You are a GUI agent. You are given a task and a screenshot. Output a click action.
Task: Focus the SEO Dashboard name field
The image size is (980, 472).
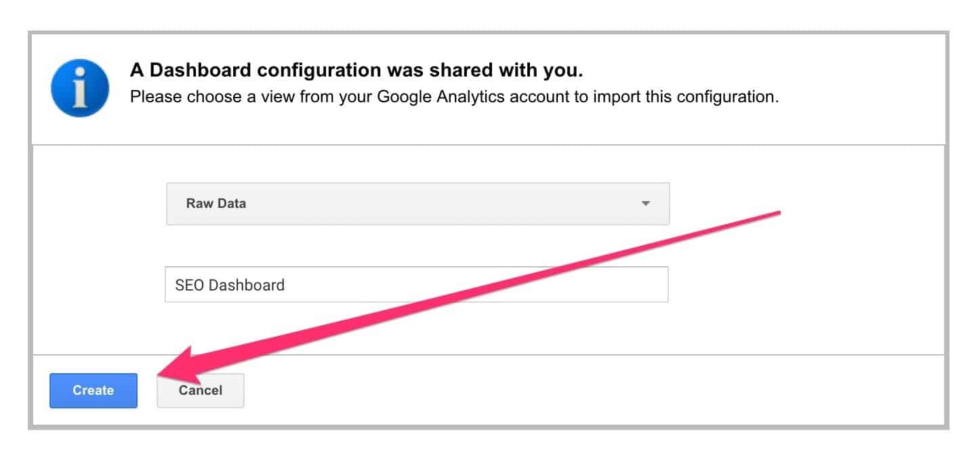click(x=416, y=284)
